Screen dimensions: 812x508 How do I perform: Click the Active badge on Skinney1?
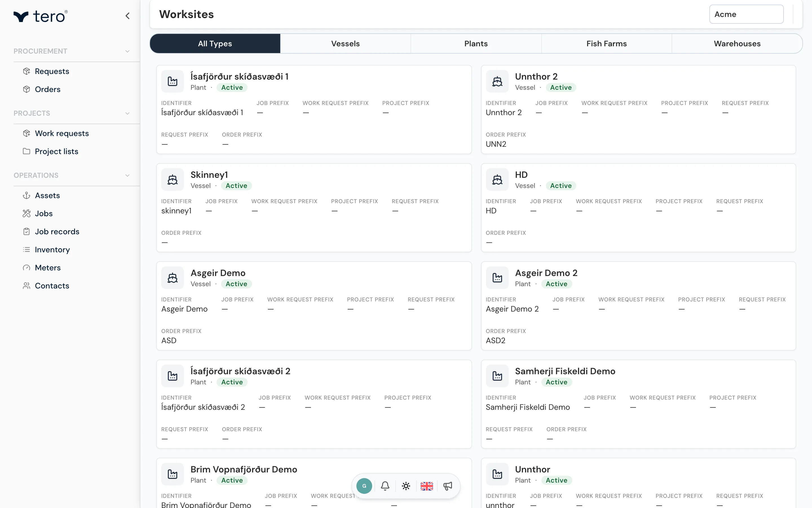pyautogui.click(x=236, y=186)
